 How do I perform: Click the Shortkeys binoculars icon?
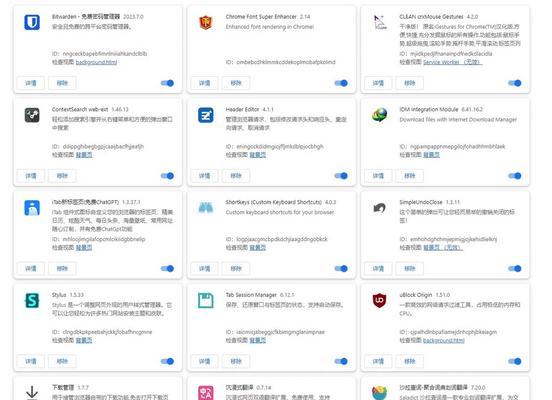[x=206, y=208]
